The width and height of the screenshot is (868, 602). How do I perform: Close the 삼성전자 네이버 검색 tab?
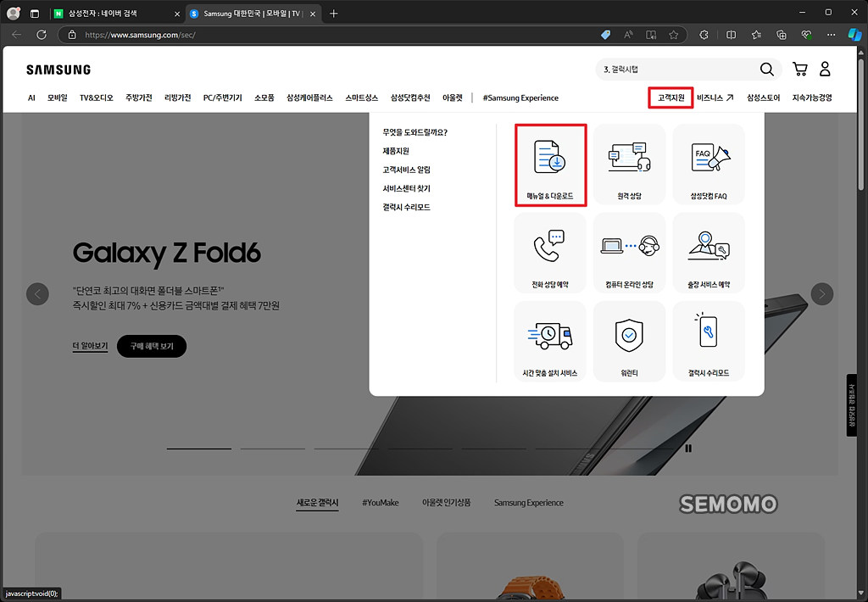pyautogui.click(x=177, y=14)
